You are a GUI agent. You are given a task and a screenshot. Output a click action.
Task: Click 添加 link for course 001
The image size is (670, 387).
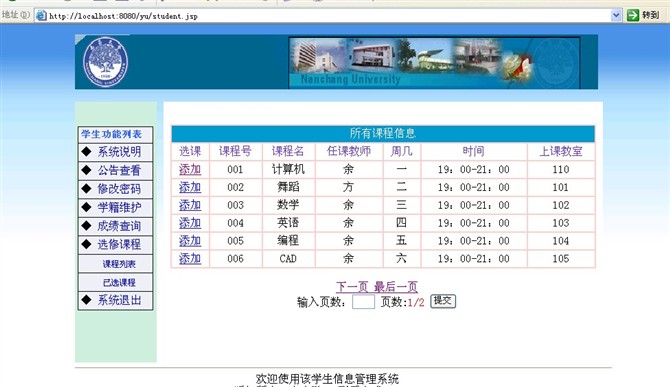(x=190, y=170)
